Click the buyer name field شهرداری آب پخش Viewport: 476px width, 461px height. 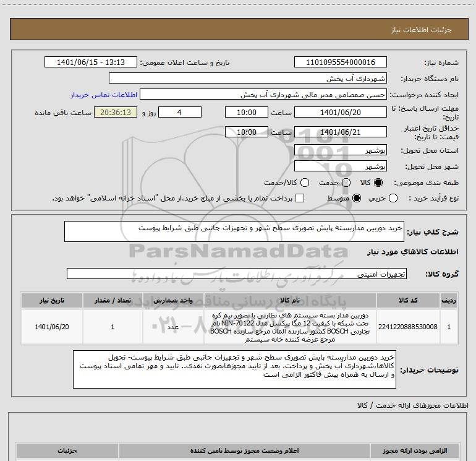[x=248, y=78]
